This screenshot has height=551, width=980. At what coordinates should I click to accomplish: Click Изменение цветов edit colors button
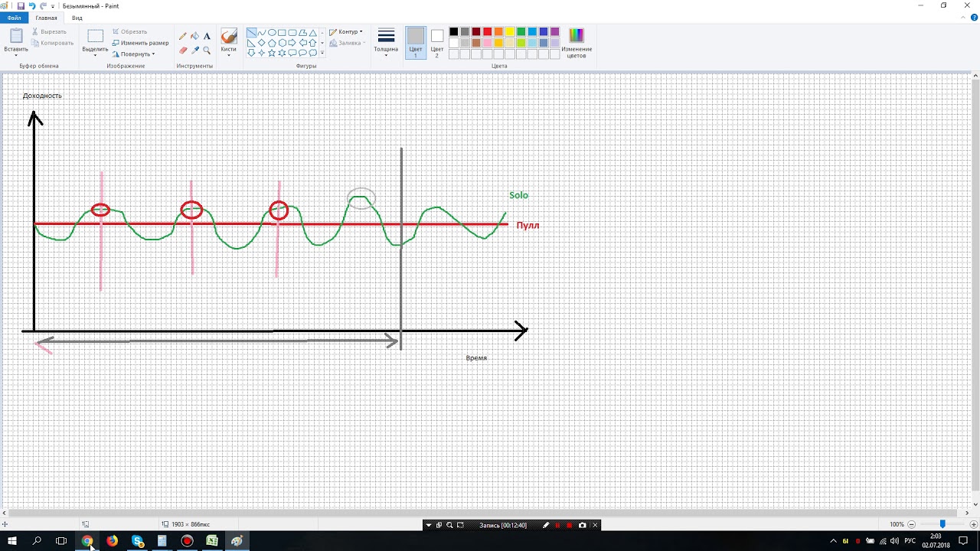(x=577, y=42)
